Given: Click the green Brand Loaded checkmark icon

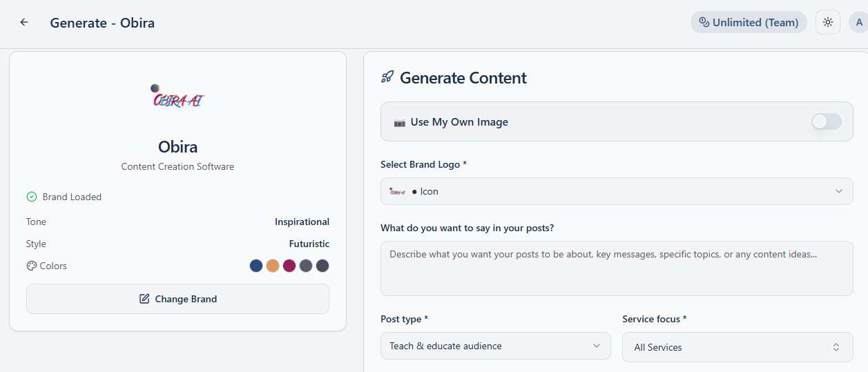Looking at the screenshot, I should coord(32,197).
